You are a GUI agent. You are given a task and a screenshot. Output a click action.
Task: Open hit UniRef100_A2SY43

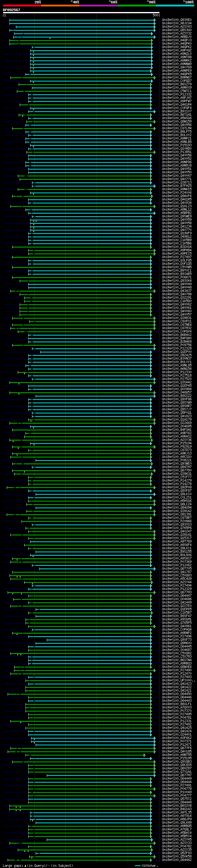[x=177, y=26]
